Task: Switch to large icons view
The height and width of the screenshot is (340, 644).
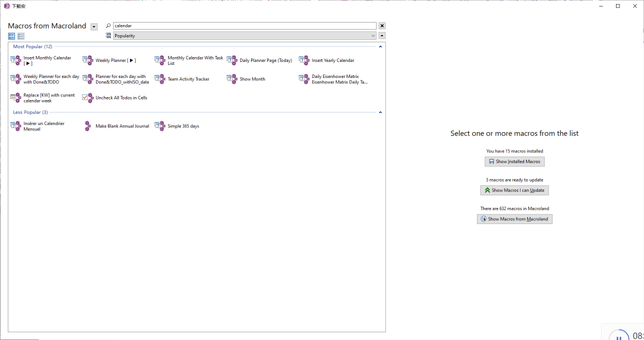Action: (11, 36)
